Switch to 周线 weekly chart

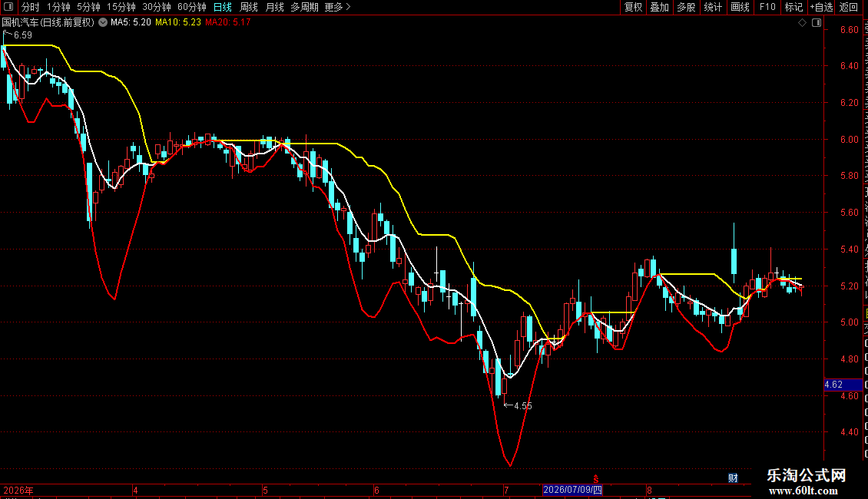coord(249,7)
